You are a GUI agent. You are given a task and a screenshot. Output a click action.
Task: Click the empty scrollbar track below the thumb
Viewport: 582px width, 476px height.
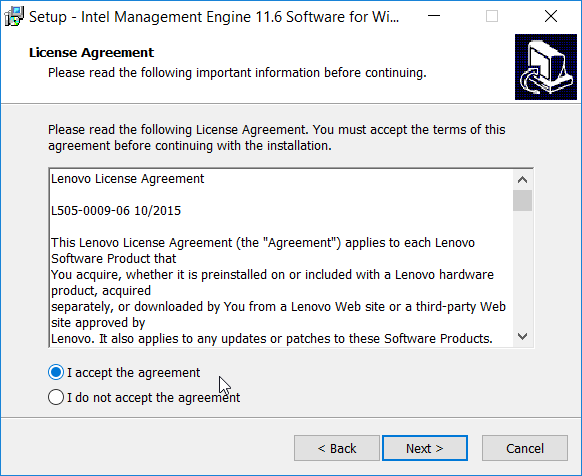522,269
